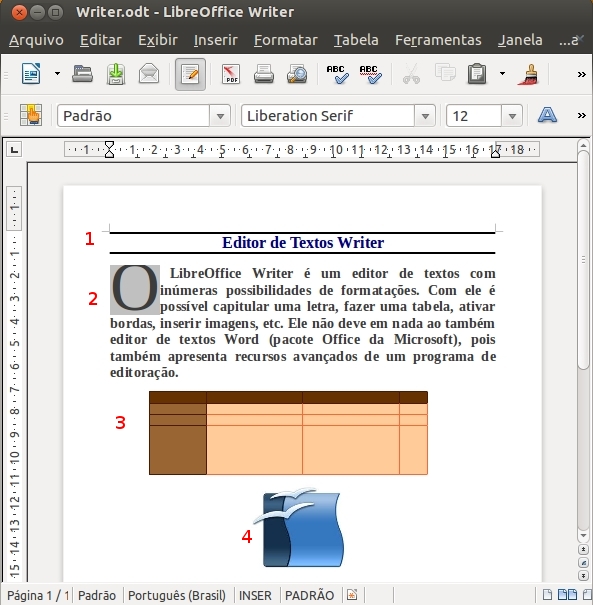Viewport: 593px width, 605px height.
Task: Click the Padrão paragraph style field
Action: pyautogui.click(x=133, y=116)
